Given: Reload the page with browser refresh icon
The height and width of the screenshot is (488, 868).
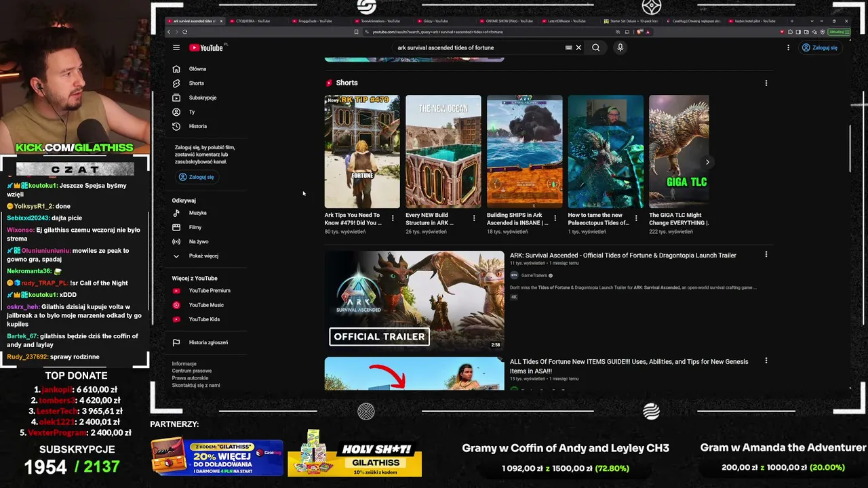Looking at the screenshot, I should [x=184, y=32].
